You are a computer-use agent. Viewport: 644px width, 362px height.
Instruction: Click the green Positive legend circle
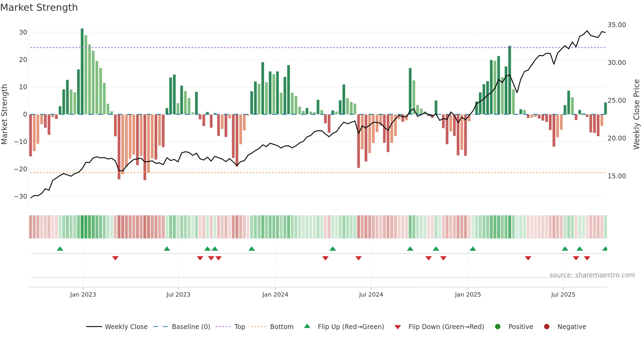click(498, 327)
